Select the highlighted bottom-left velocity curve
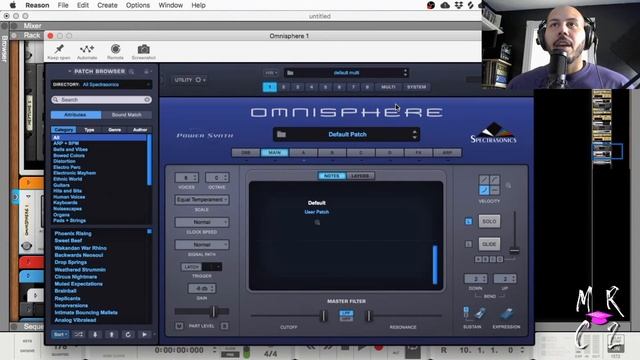Image resolution: width=640 pixels, height=360 pixels. point(484,190)
